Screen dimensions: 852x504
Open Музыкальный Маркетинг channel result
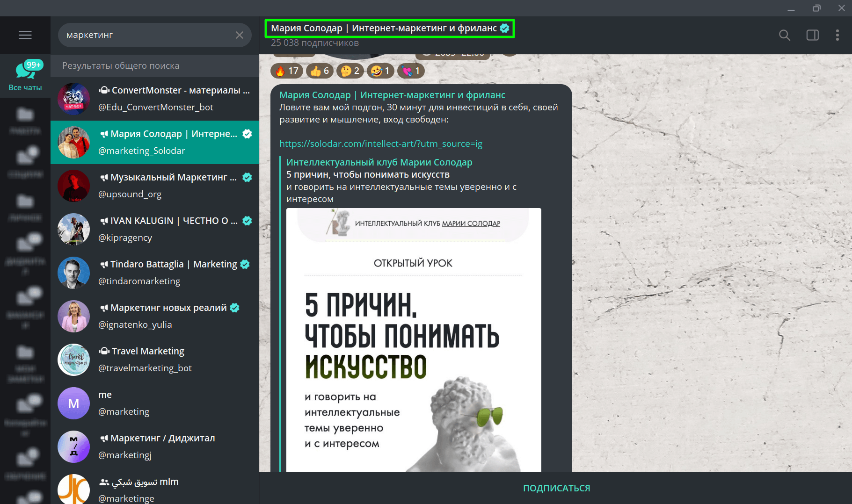click(x=155, y=186)
